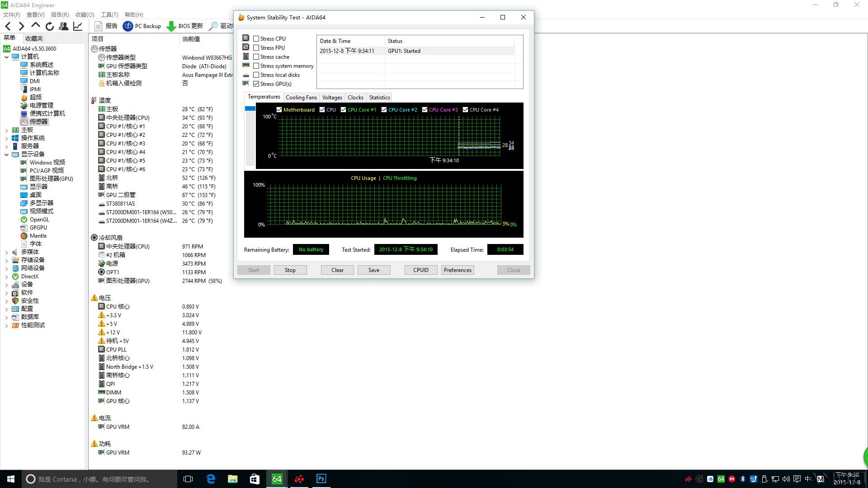Expand the DirectX tree node
The height and width of the screenshot is (488, 868).
click(x=7, y=277)
